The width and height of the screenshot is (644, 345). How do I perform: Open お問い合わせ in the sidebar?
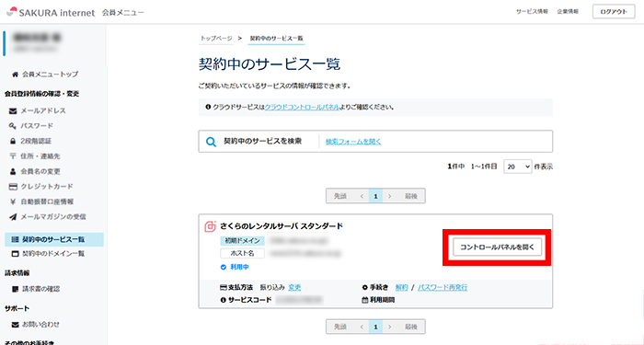(40, 325)
